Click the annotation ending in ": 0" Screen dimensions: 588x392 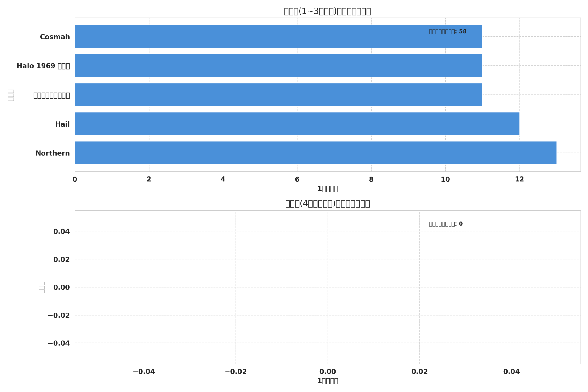(446, 224)
